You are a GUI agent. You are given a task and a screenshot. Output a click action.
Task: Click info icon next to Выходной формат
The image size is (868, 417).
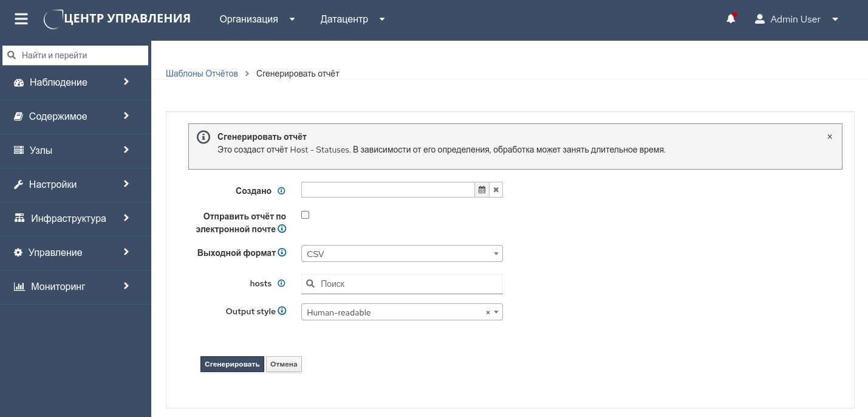coord(282,252)
